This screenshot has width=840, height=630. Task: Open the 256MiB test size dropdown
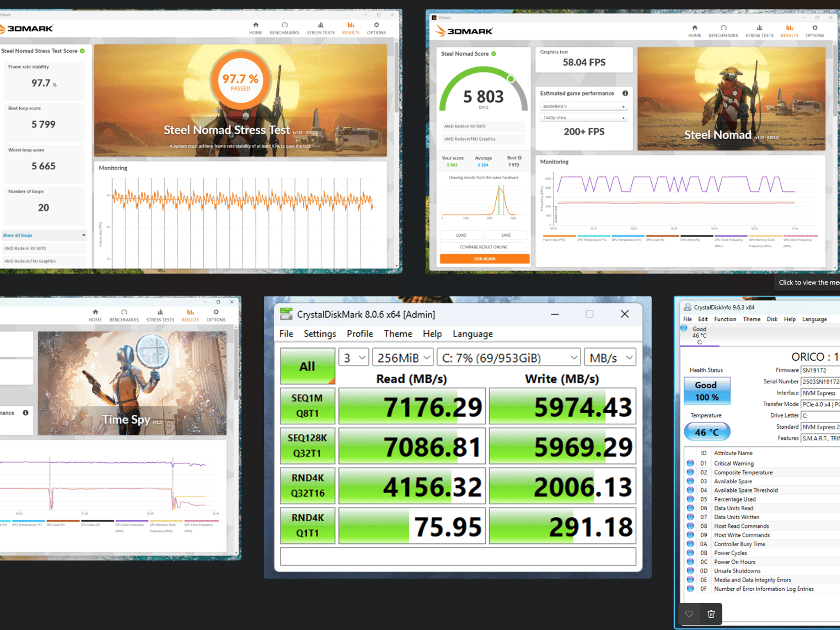[403, 358]
